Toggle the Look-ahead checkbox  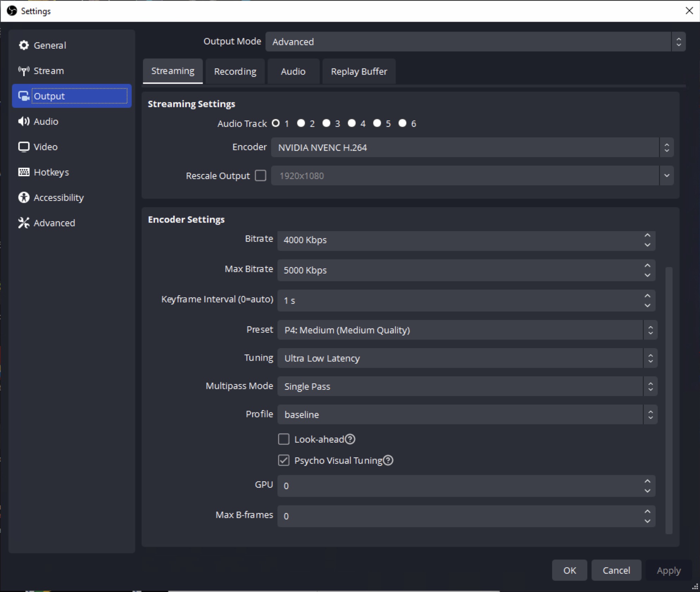pyautogui.click(x=283, y=439)
